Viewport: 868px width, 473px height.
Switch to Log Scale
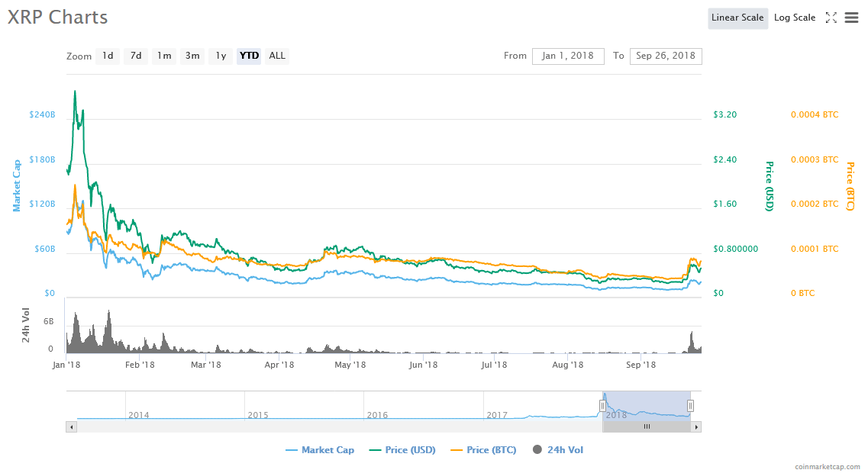[x=795, y=18]
